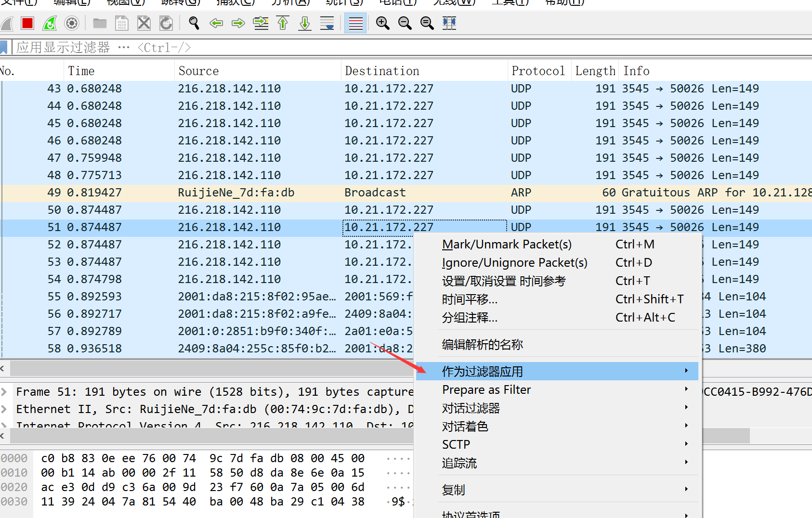The image size is (812, 518).
Task: Click packet list horizontal scrollbar thumb
Action: [212, 368]
